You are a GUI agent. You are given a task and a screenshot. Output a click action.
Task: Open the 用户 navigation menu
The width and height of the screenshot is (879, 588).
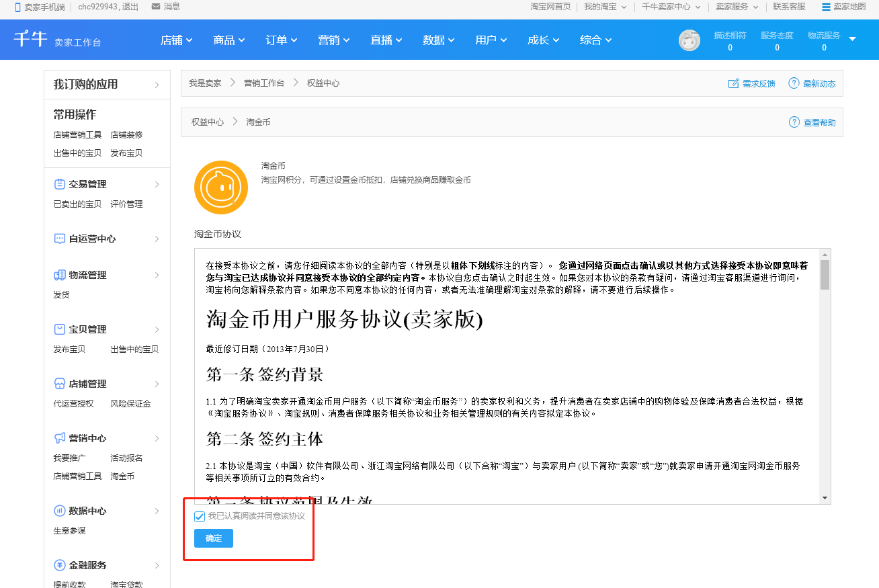tap(491, 40)
